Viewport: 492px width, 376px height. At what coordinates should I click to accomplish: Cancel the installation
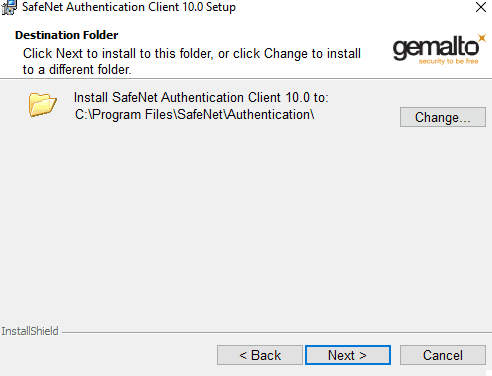point(443,355)
